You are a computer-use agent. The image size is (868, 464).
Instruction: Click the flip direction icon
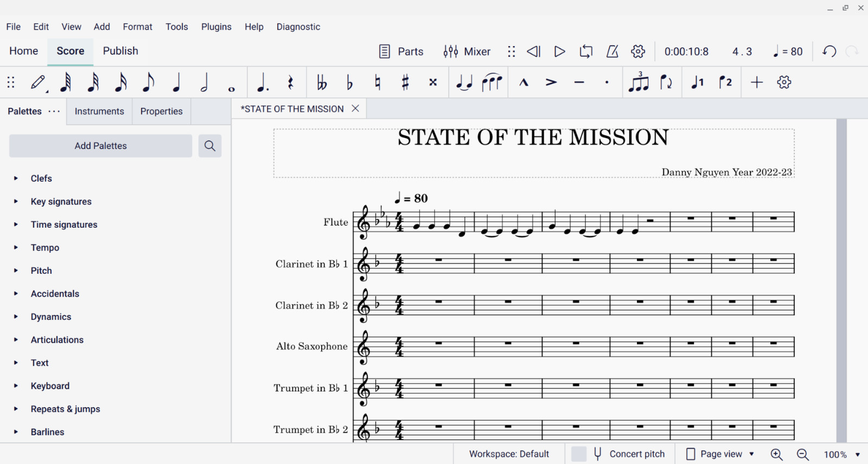coord(666,82)
